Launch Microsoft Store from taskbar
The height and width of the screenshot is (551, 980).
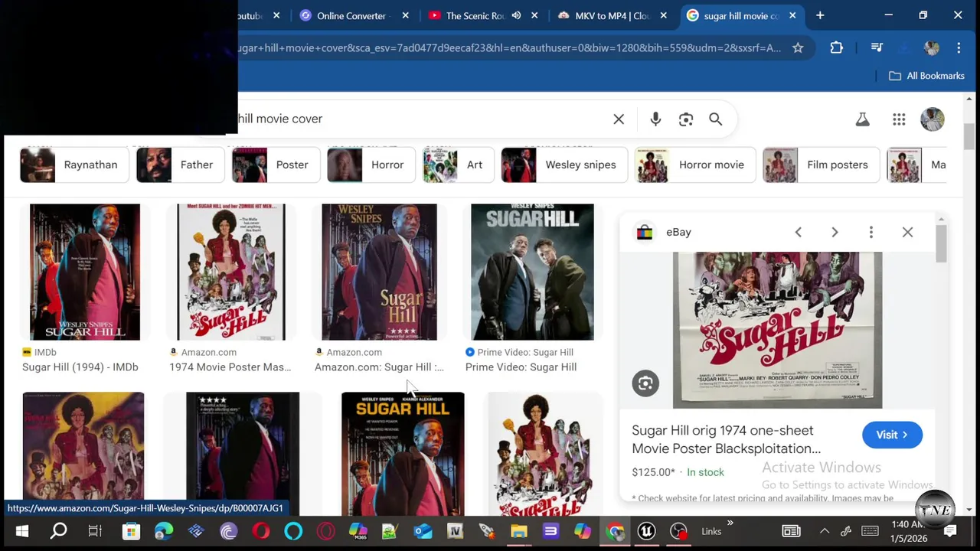tap(131, 531)
